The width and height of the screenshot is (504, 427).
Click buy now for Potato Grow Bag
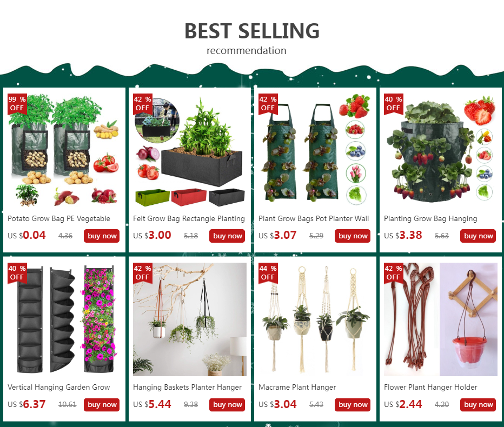point(102,236)
